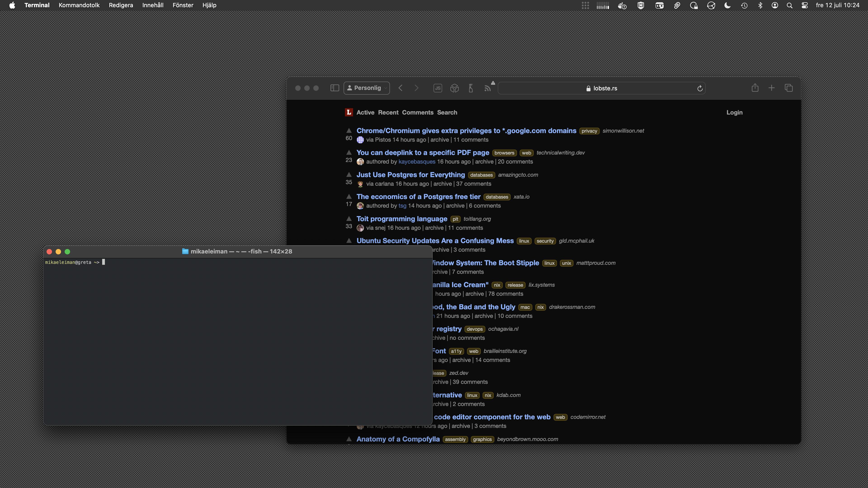The height and width of the screenshot is (488, 868).
Task: Open the Personlig profile dropdown
Action: pyautogui.click(x=367, y=88)
